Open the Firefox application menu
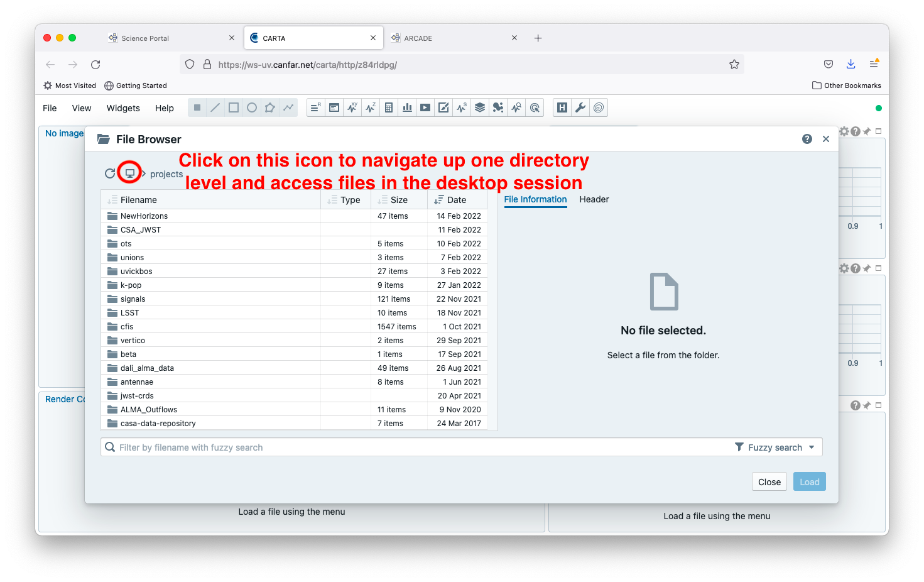The height and width of the screenshot is (582, 924). click(x=874, y=64)
